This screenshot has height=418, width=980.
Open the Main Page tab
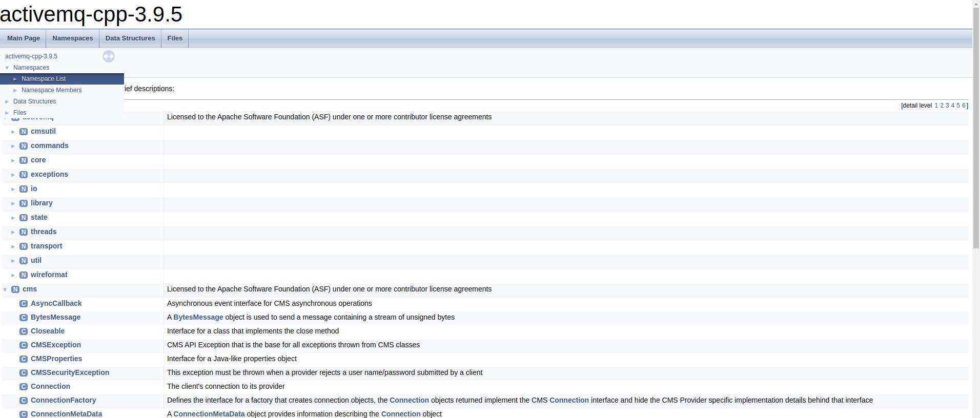coord(24,38)
